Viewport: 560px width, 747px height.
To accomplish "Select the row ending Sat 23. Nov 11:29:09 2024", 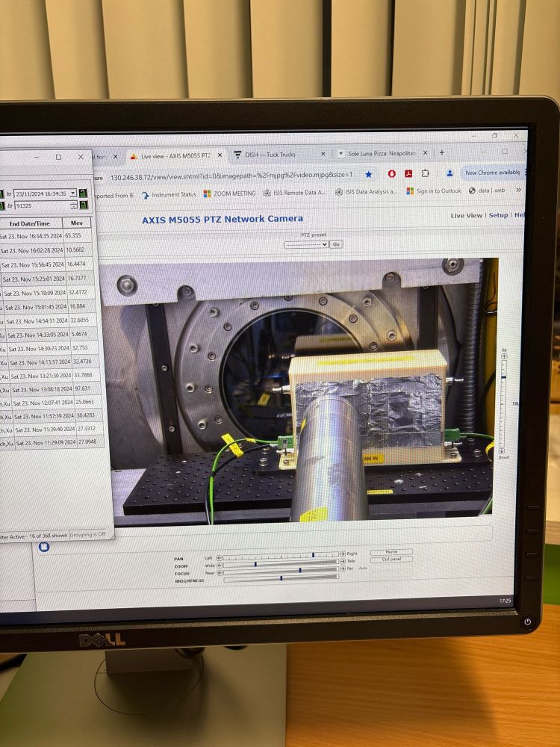I will click(52, 442).
